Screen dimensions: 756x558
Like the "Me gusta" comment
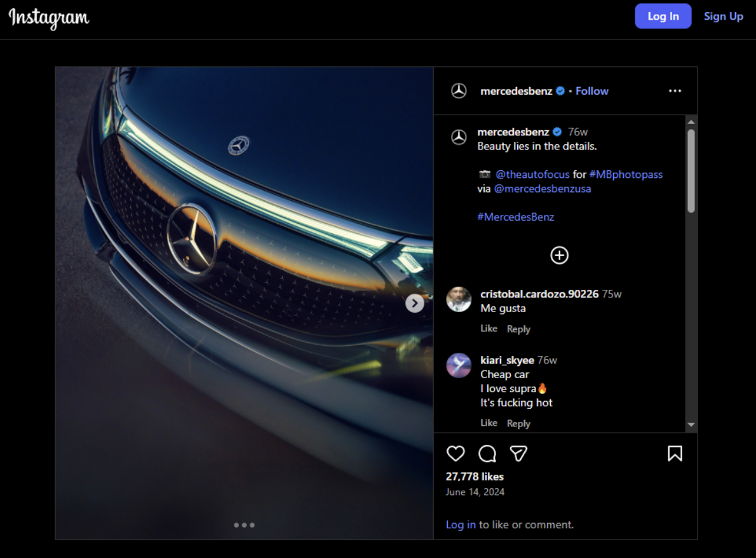point(489,329)
